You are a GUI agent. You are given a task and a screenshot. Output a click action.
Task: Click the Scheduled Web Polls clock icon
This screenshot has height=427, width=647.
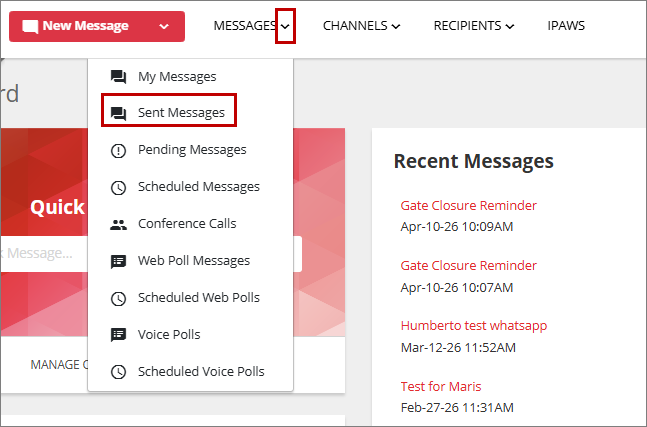(118, 298)
